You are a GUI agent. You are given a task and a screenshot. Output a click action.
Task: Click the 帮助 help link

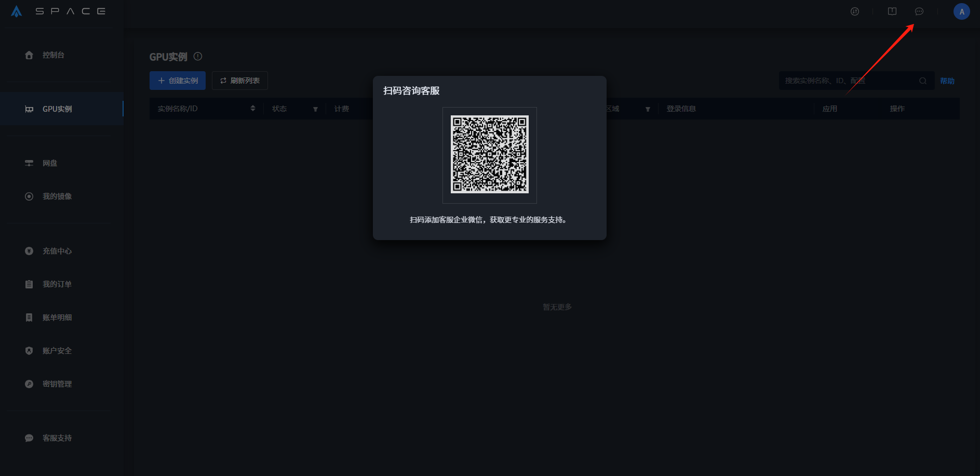point(947,81)
